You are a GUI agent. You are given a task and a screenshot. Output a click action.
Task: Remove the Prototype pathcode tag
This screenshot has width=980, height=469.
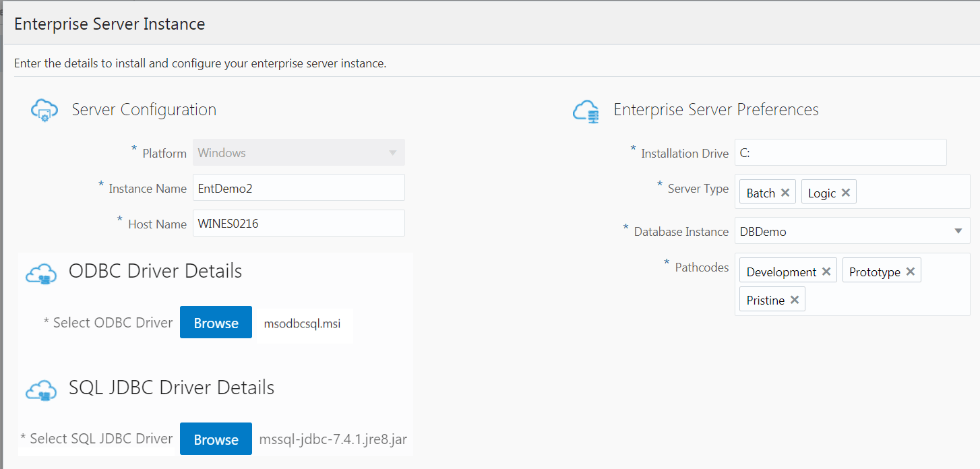pos(910,270)
